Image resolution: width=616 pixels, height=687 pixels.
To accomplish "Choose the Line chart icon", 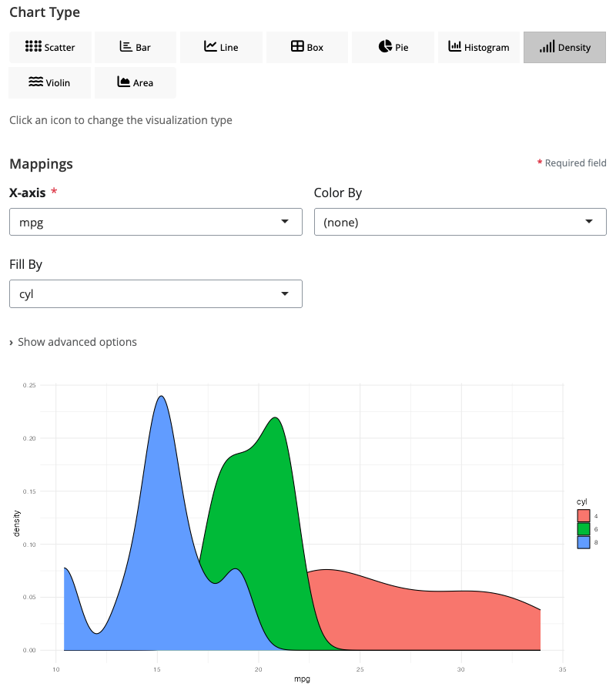I will pos(221,47).
